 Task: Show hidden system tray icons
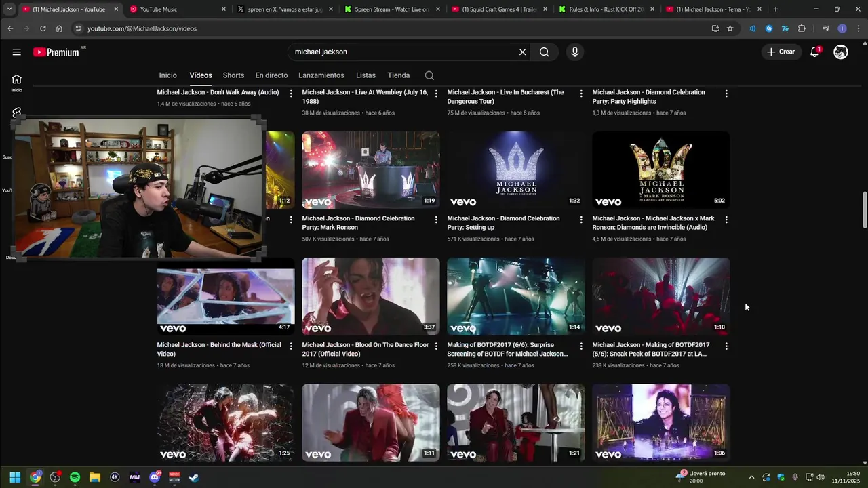tap(751, 477)
